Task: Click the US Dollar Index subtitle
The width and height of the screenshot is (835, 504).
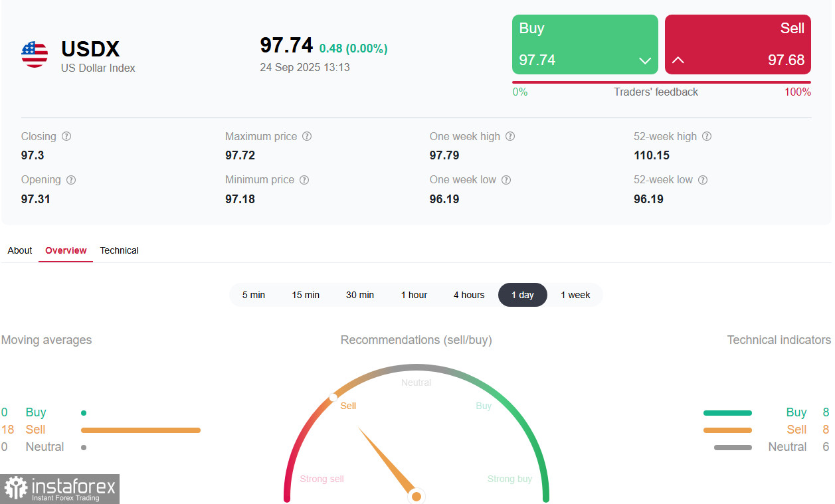Action: [98, 68]
